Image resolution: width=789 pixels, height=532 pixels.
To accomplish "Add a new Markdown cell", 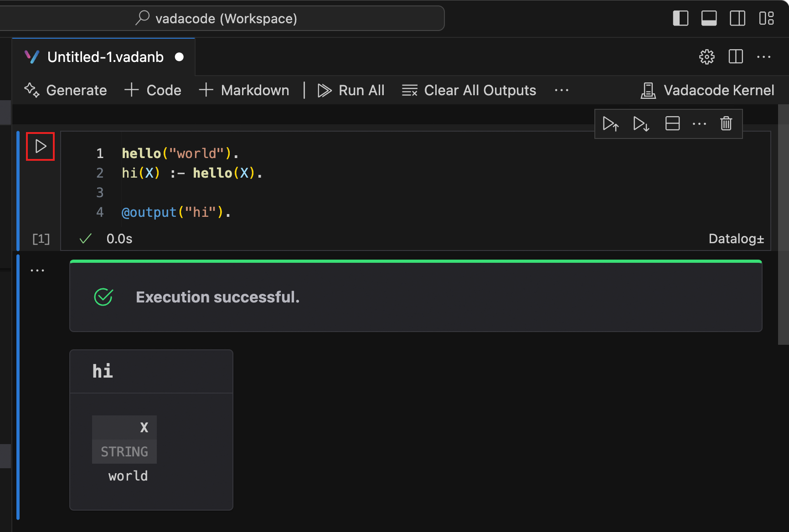I will point(244,90).
